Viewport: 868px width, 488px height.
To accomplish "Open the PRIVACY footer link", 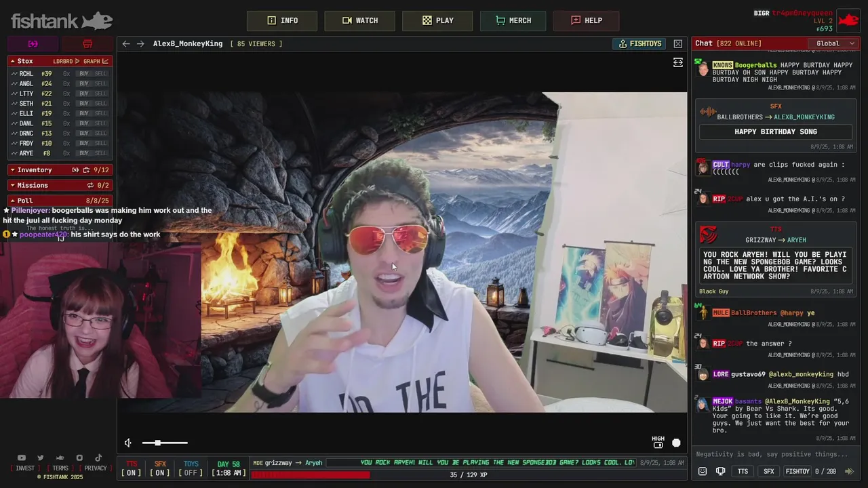I will tap(96, 468).
